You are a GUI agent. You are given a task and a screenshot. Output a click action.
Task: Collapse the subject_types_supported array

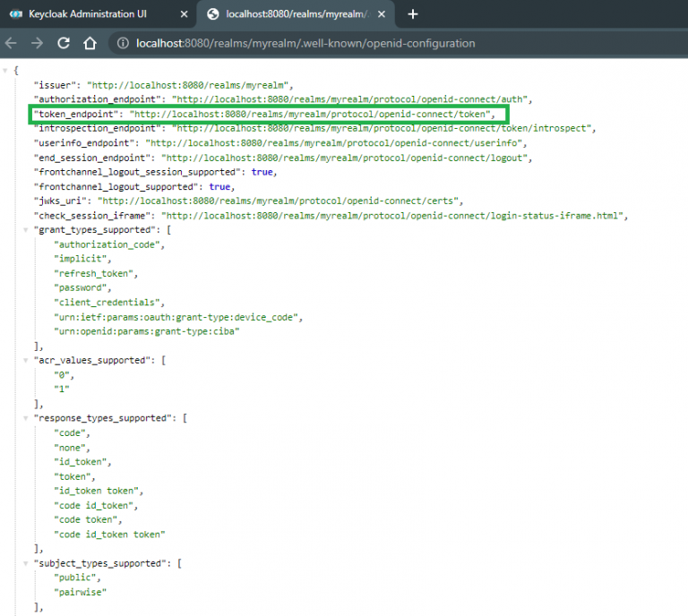25,563
